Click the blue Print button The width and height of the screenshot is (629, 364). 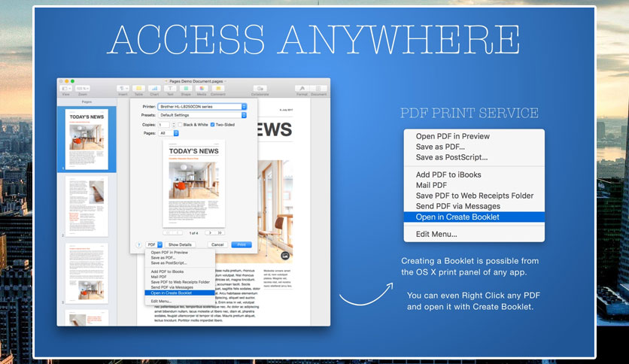coord(242,244)
